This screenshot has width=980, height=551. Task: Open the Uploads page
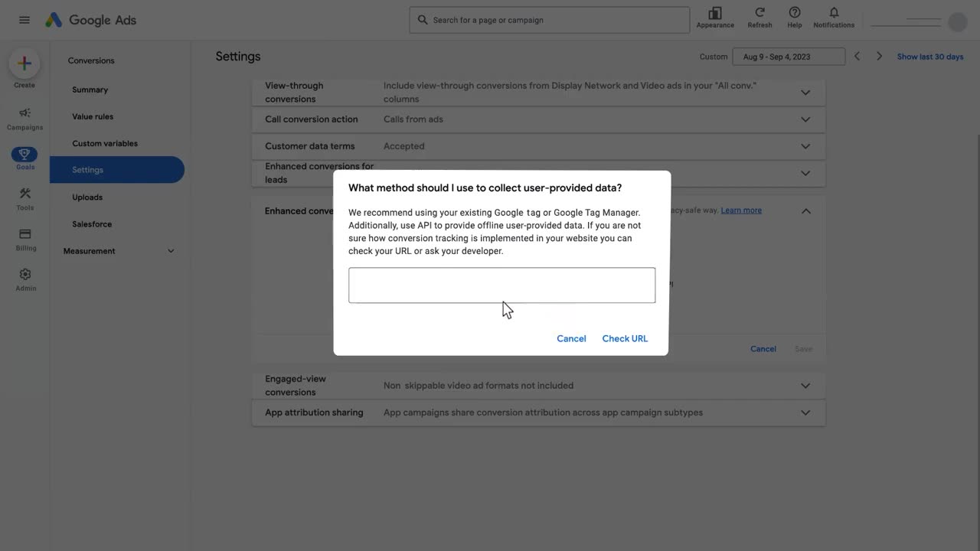tap(87, 197)
